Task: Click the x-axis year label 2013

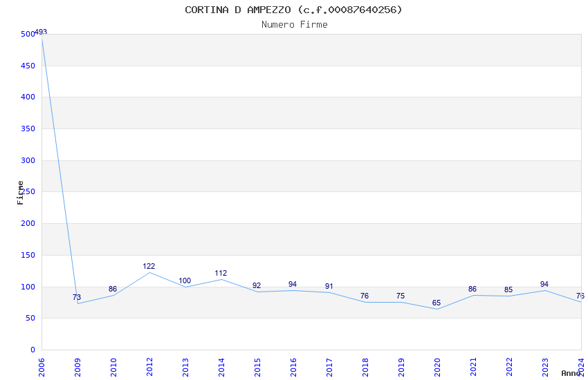Action: (185, 368)
